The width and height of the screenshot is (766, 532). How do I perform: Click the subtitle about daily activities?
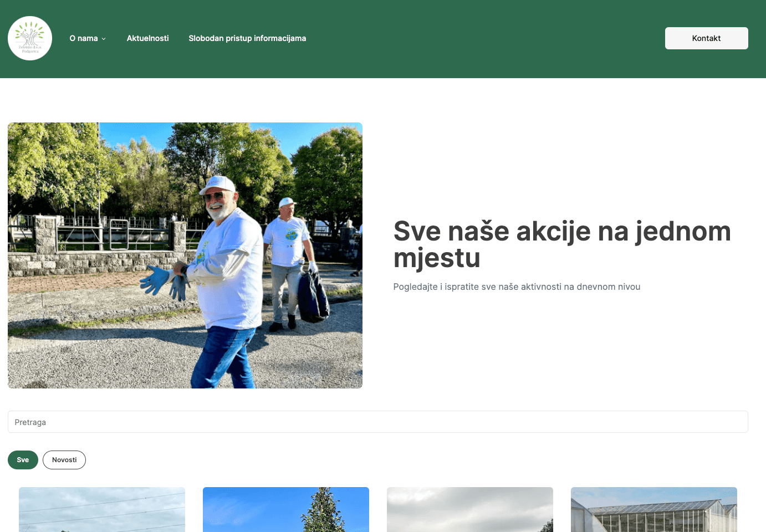(517, 287)
